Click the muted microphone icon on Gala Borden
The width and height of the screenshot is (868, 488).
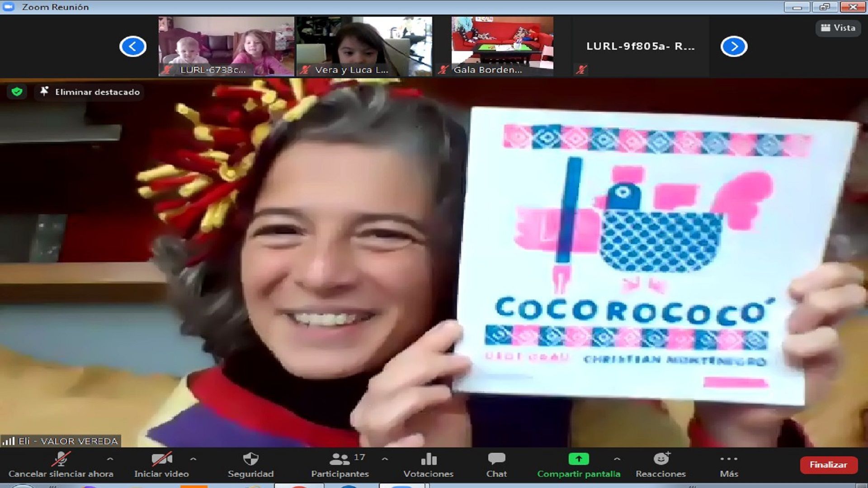click(443, 70)
